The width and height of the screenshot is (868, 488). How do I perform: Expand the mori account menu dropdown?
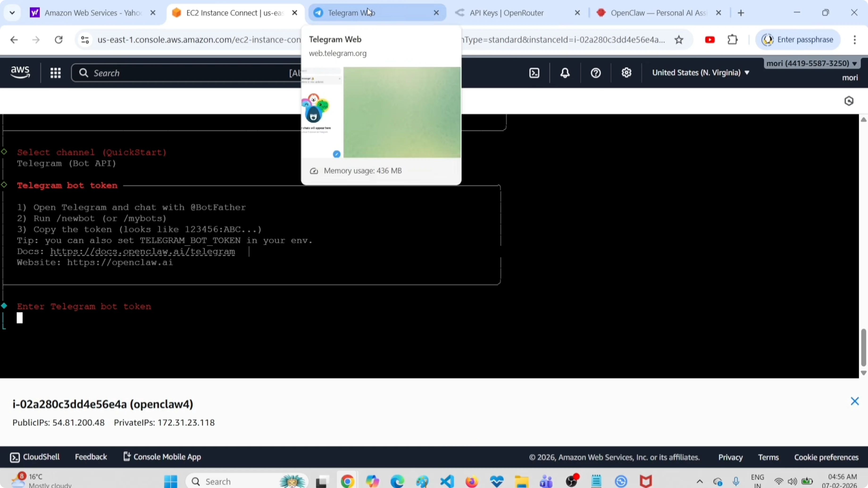point(811,63)
